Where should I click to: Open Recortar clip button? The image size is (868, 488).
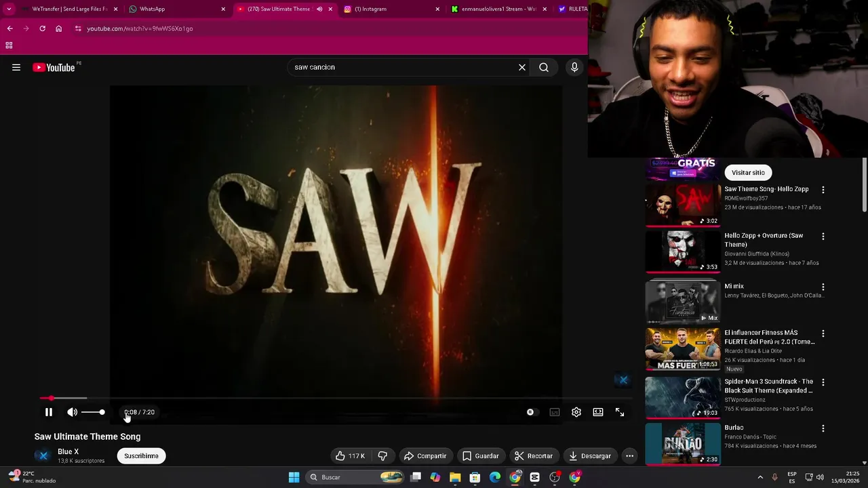coord(534,456)
